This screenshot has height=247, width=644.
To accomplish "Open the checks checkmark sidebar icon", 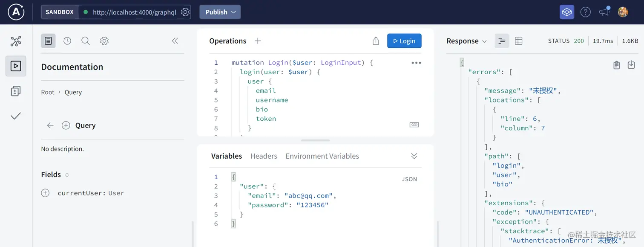I will point(16,116).
